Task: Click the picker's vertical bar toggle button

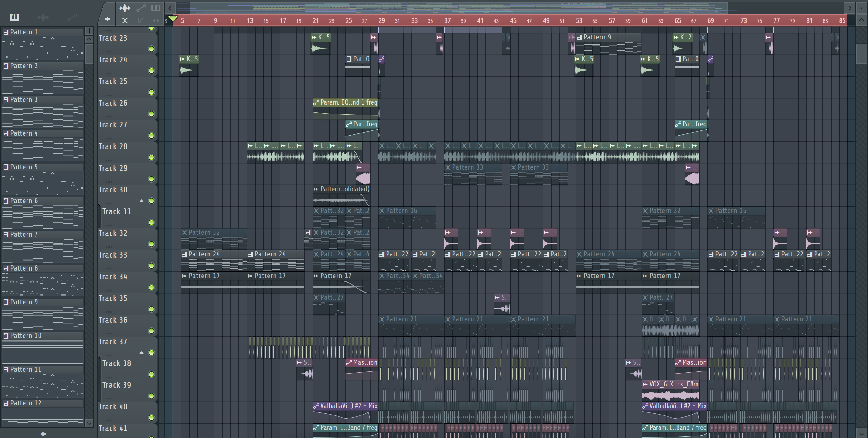Action: tap(89, 31)
